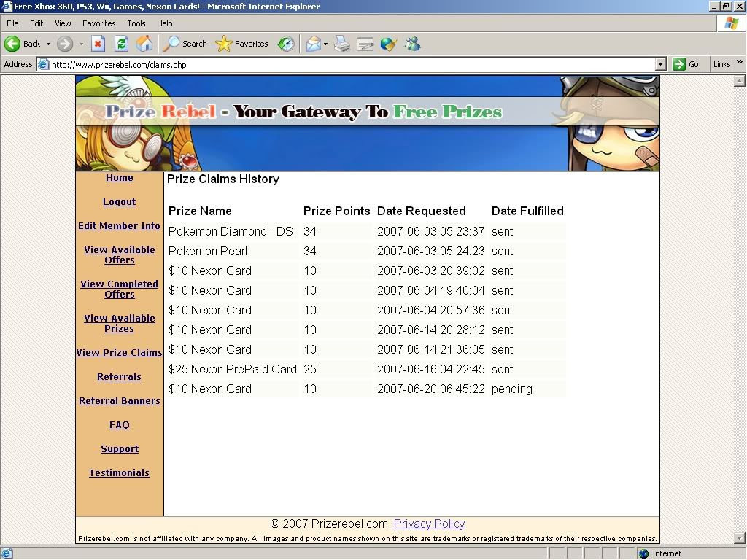The image size is (747, 560).
Task: Click date "2007-06-16 04:22:45"
Action: 430,369
